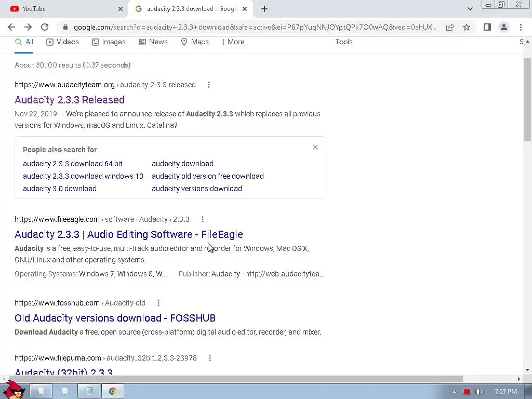
Task: Open Chrome's three-dot menu
Action: pos(521,27)
